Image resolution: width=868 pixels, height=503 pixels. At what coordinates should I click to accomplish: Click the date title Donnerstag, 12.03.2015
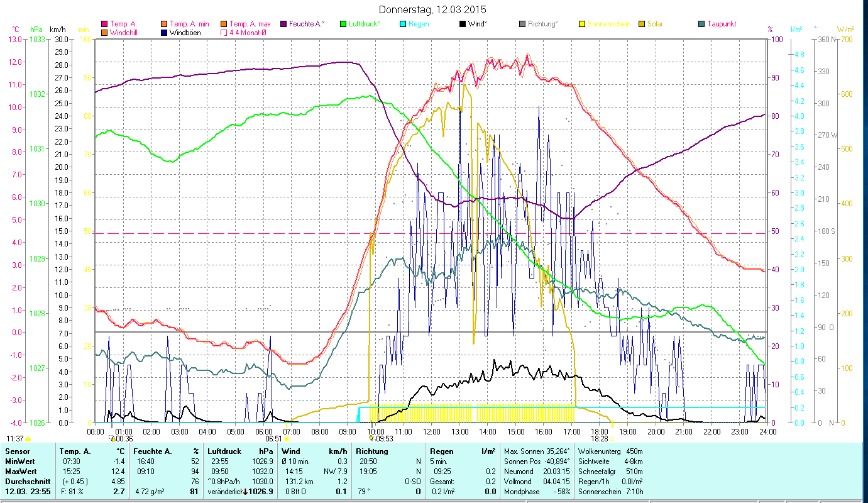[x=433, y=9]
